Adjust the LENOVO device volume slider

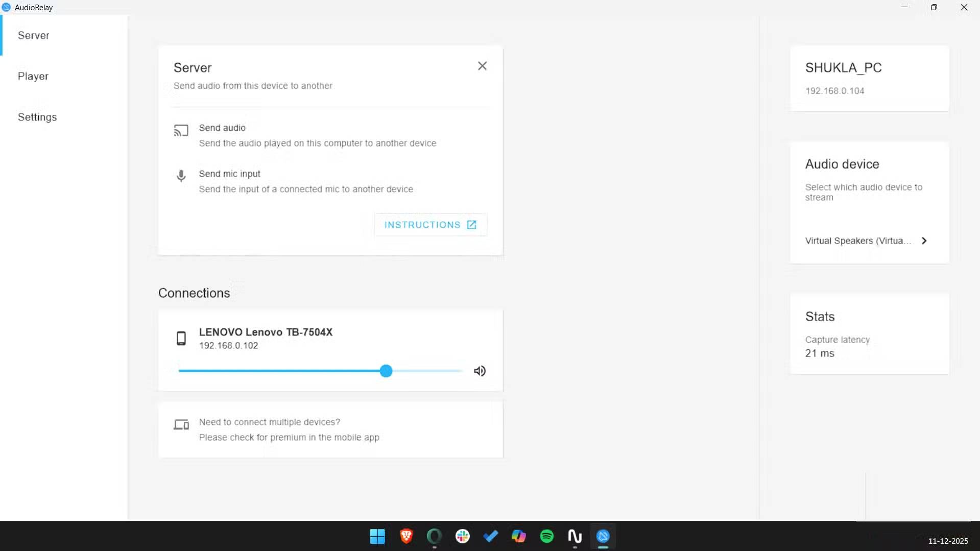coord(386,371)
